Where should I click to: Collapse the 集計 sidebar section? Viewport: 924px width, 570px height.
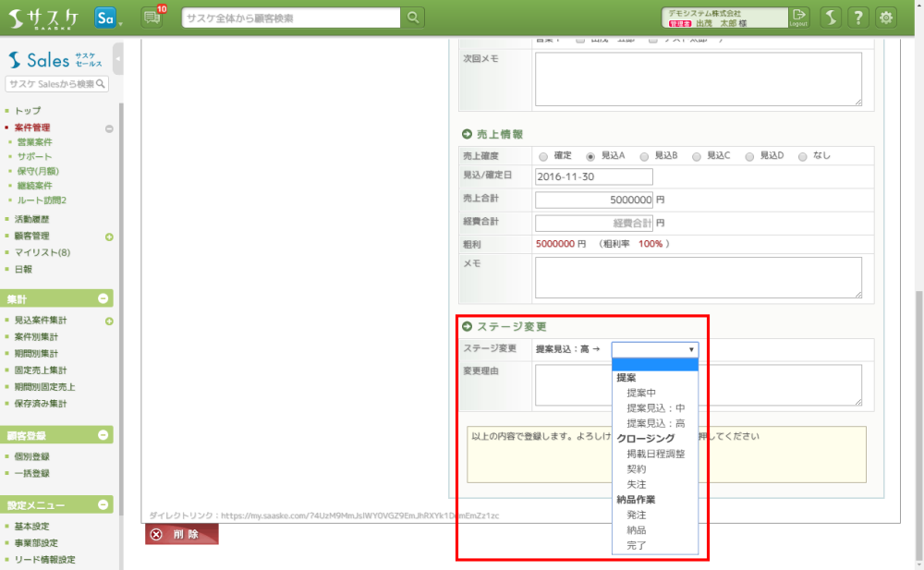(x=103, y=298)
